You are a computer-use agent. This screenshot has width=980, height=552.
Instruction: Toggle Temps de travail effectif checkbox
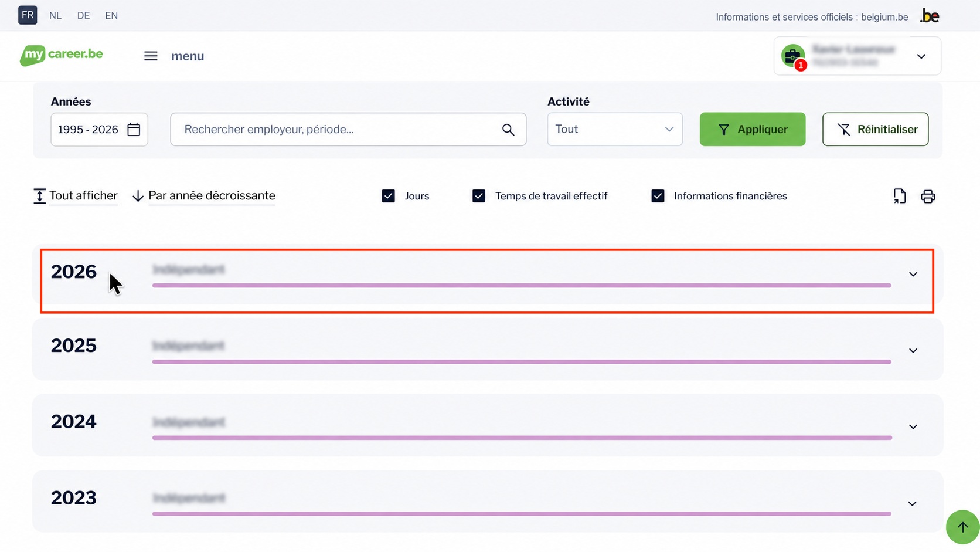coord(479,196)
